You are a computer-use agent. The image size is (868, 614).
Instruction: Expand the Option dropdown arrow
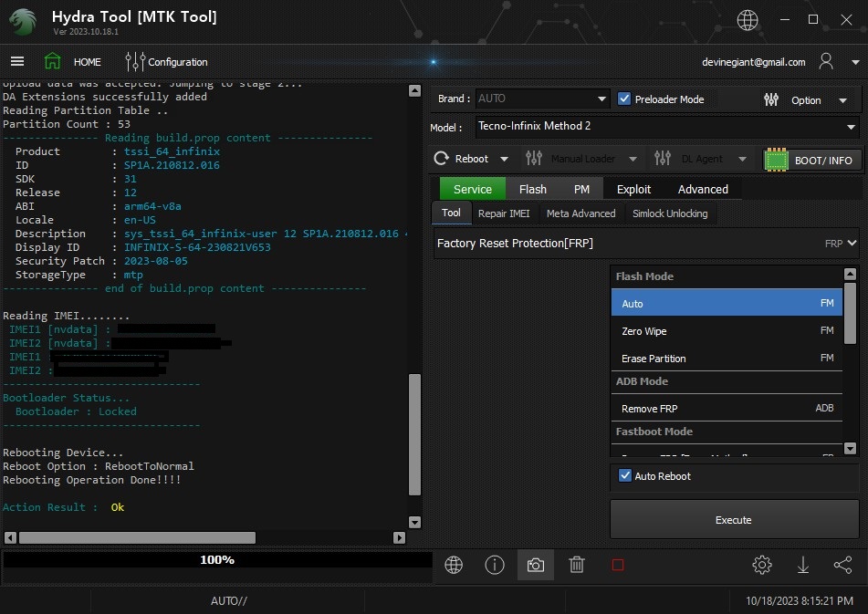(842, 100)
